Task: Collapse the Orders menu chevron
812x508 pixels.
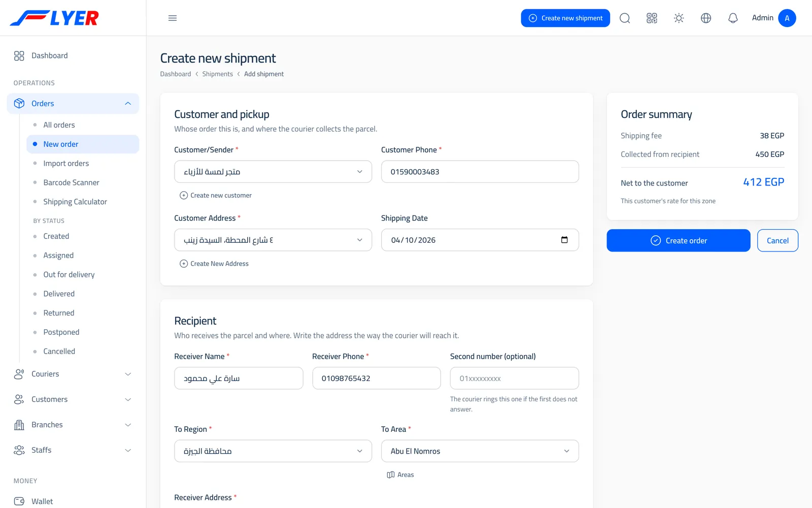Action: 128,104
